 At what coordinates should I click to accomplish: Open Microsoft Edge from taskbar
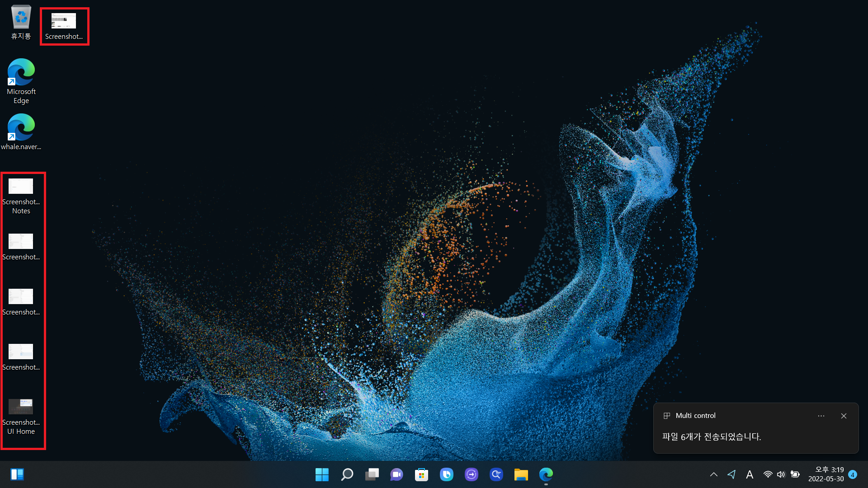click(x=546, y=474)
